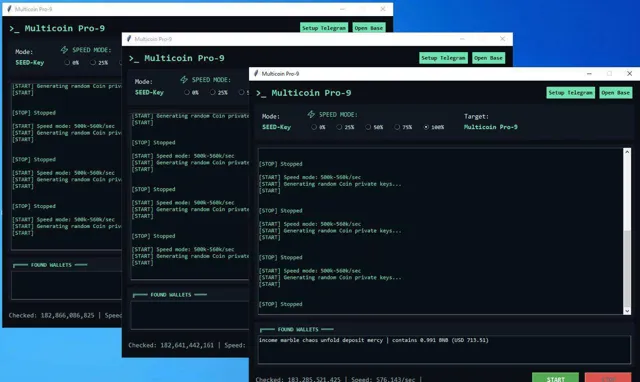Click the >_ Multicoin Pro-9 heading in front window
Screen dimensions: 640x382
click(304, 93)
